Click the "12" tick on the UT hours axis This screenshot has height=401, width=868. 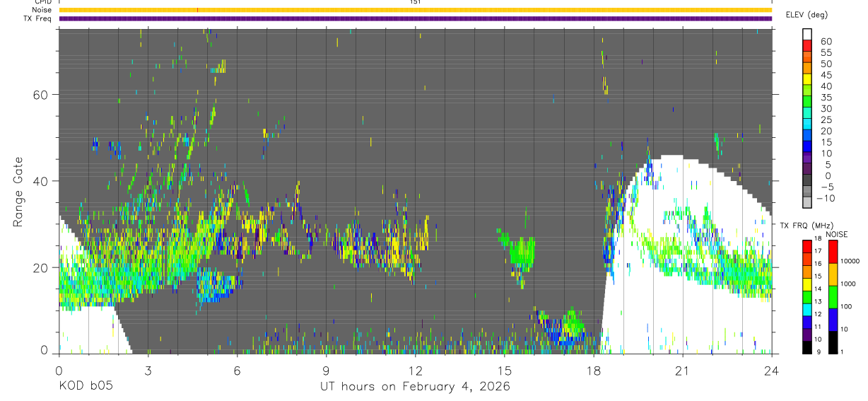[x=416, y=370]
